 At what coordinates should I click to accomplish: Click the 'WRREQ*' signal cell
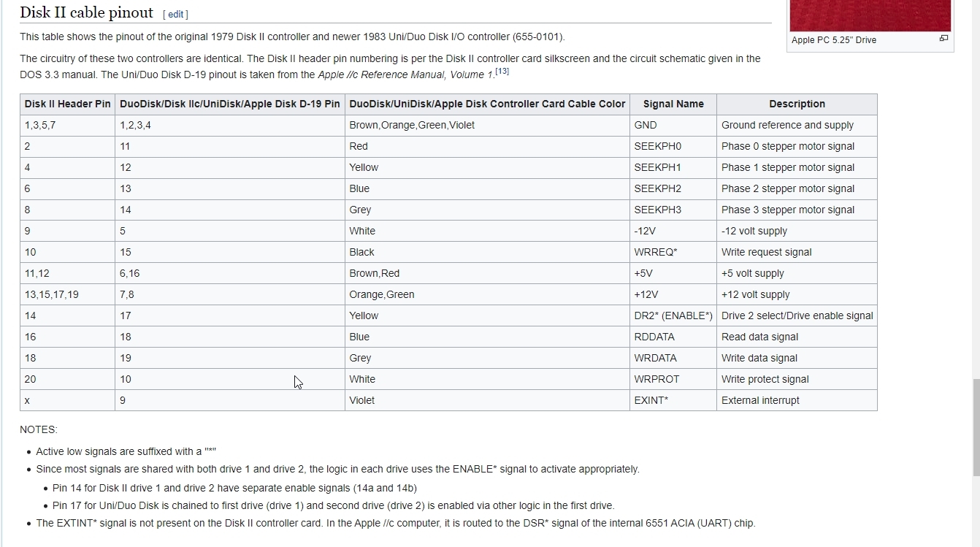point(673,252)
